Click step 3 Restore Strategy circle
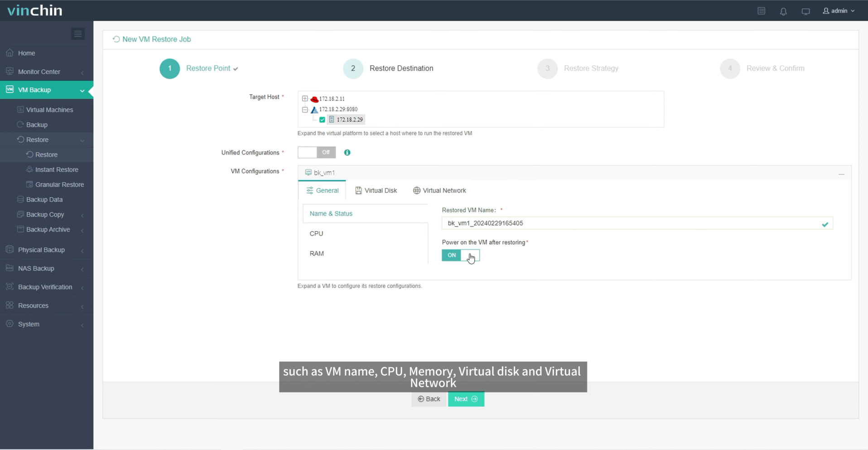The width and height of the screenshot is (868, 450). [547, 68]
